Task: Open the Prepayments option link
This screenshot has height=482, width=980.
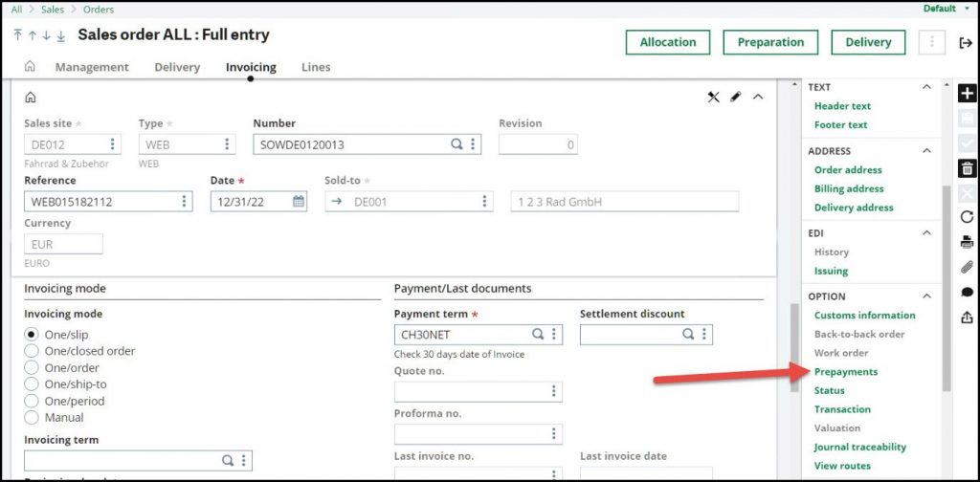Action: (x=846, y=371)
